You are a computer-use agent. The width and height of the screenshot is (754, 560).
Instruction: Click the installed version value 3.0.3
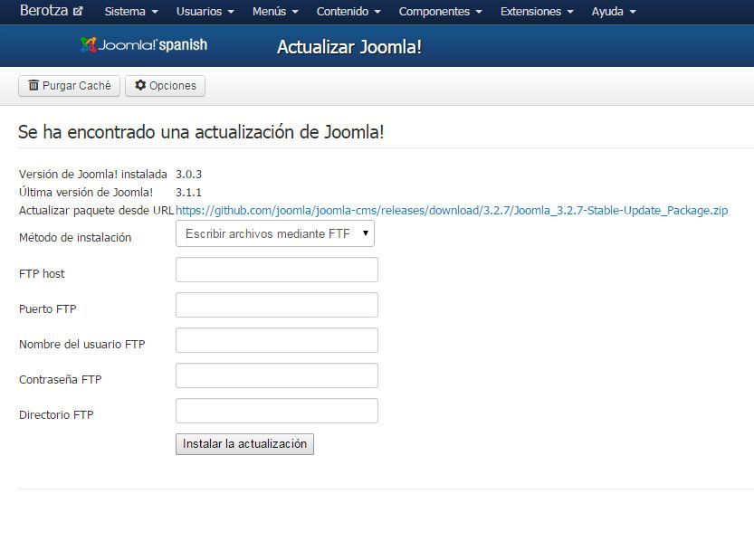[188, 174]
